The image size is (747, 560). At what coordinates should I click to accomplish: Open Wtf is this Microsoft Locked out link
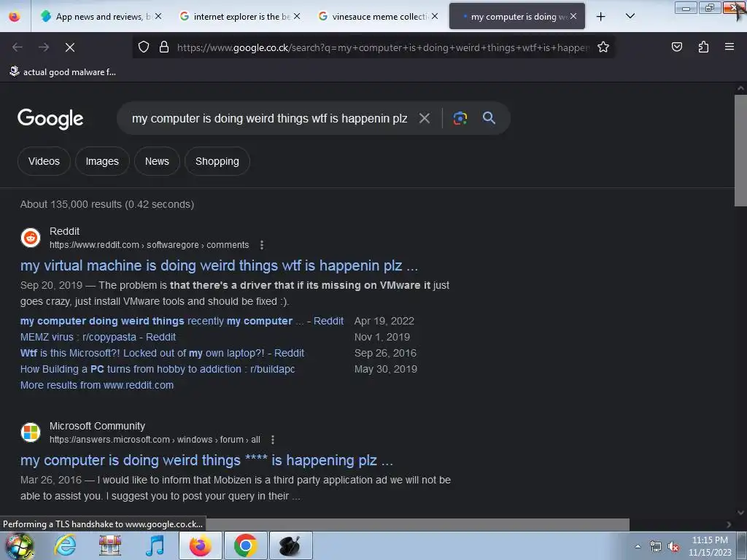162,354
